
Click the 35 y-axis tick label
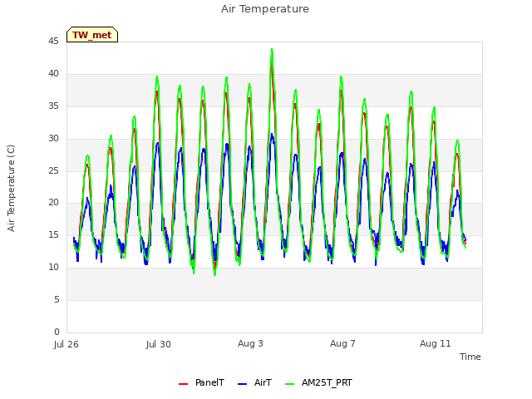pos(53,106)
